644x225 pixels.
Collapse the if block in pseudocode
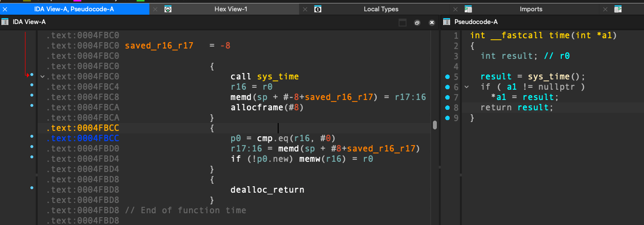pos(467,87)
